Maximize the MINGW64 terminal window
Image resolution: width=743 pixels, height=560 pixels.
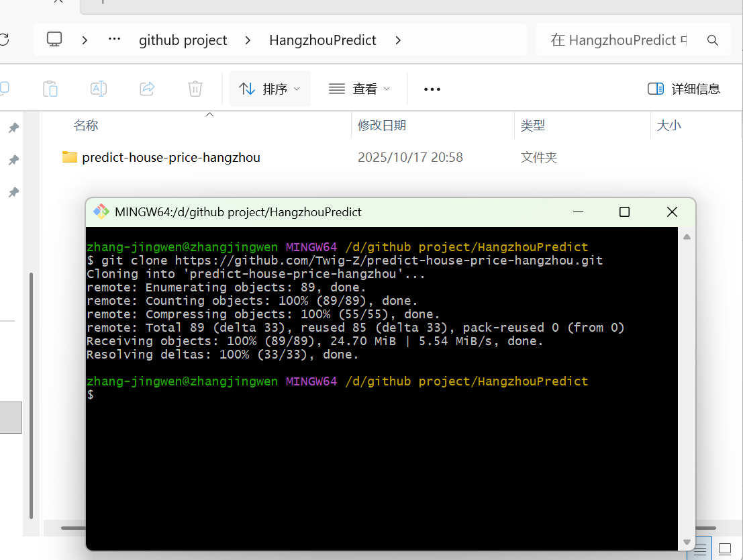click(x=625, y=212)
